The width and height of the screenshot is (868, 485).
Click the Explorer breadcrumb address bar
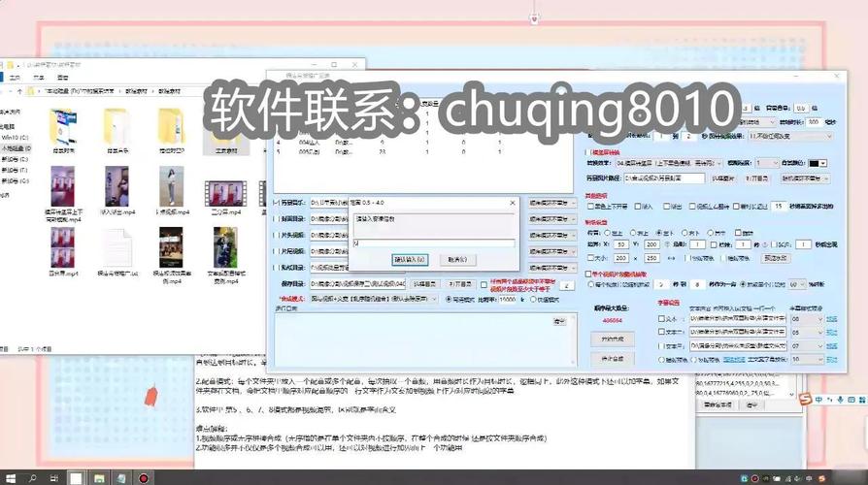(117, 91)
